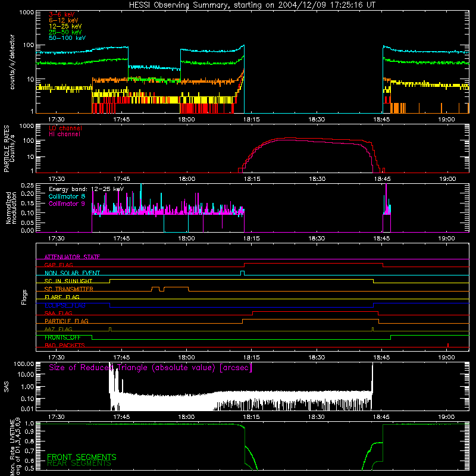Screen dimensions: 476x476
Task: Click the NON SOLAR EVENT pulse near 18:13
Action: 242,273
